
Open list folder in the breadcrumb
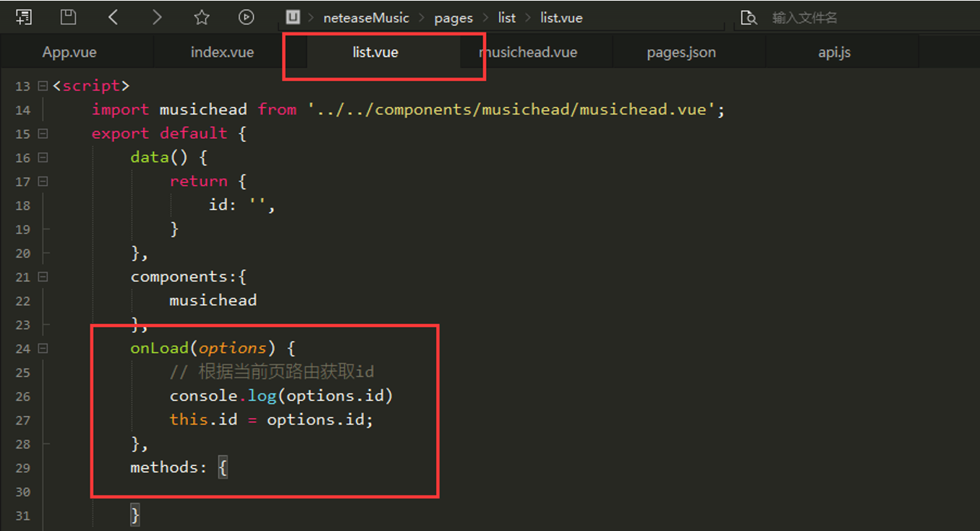[x=507, y=18]
